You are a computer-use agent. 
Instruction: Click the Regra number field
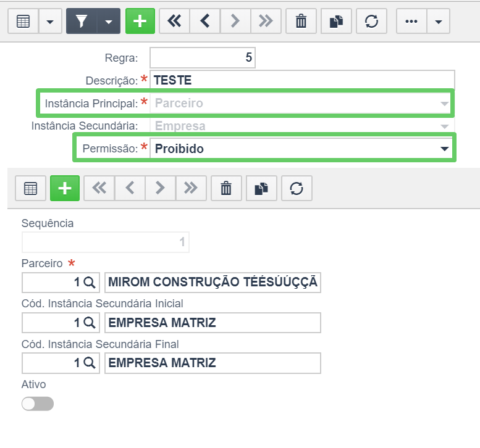point(203,57)
